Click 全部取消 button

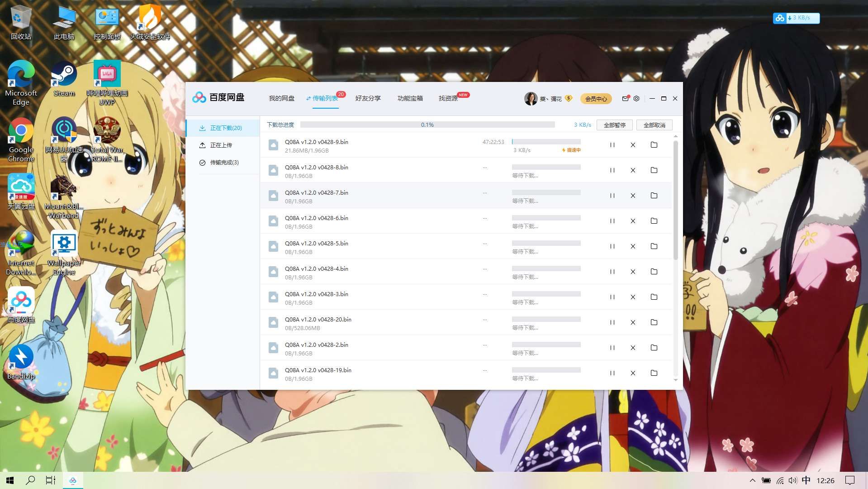click(654, 125)
